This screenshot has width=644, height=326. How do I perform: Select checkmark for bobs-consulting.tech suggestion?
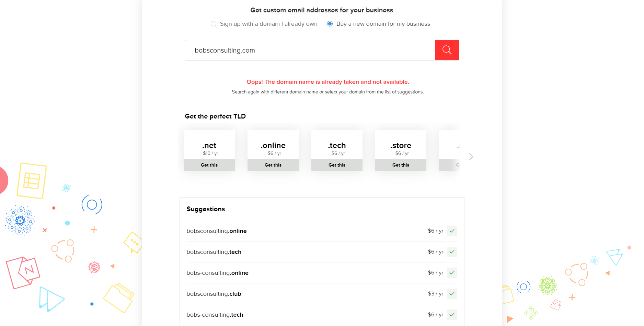(452, 315)
